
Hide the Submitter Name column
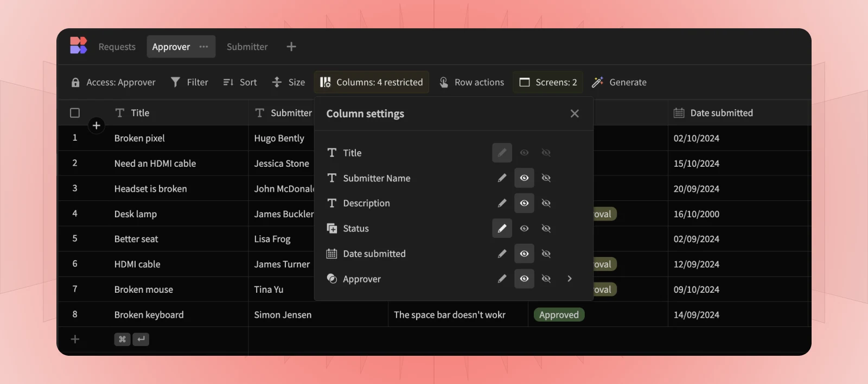coord(546,178)
